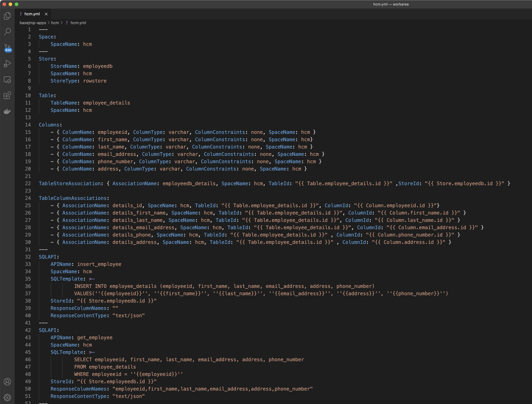Open the Manage gear settings icon
Screen dimensions: 532x404
point(7,398)
